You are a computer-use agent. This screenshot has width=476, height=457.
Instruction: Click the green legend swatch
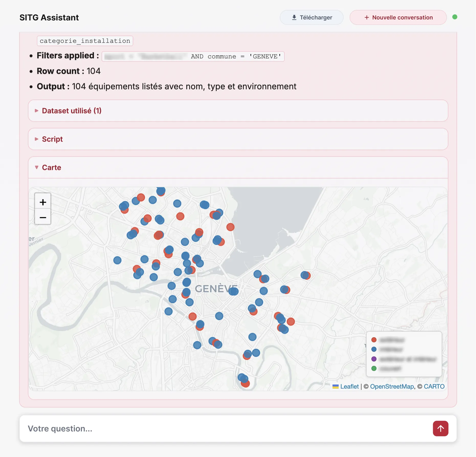(x=374, y=368)
